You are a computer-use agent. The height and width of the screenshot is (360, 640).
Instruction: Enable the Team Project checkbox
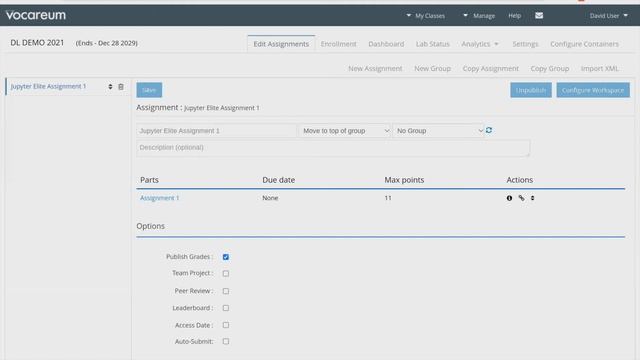click(226, 273)
